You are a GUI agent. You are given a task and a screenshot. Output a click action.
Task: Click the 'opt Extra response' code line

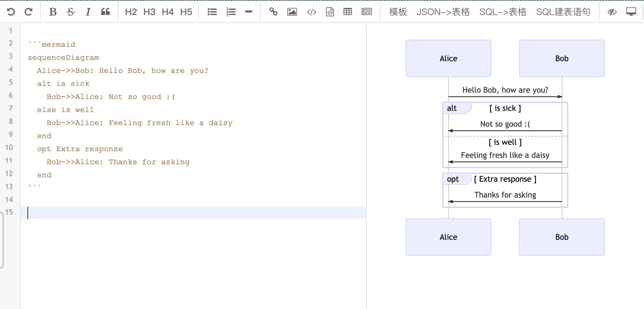80,149
